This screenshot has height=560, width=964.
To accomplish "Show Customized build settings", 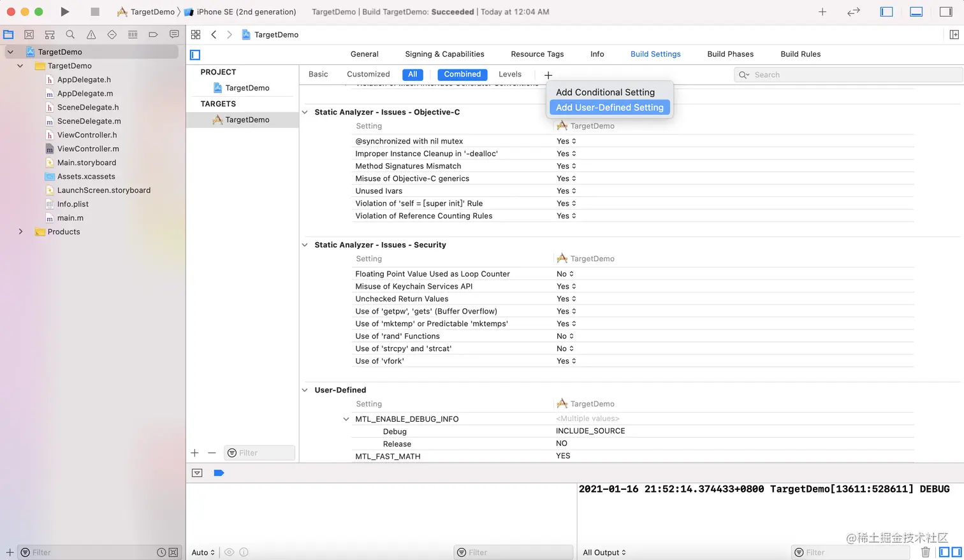I will pyautogui.click(x=368, y=75).
